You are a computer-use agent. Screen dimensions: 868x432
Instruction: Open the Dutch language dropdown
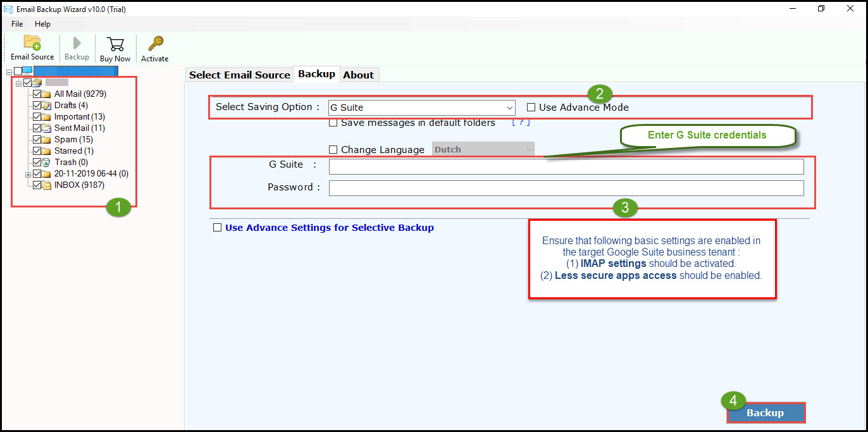click(x=483, y=150)
